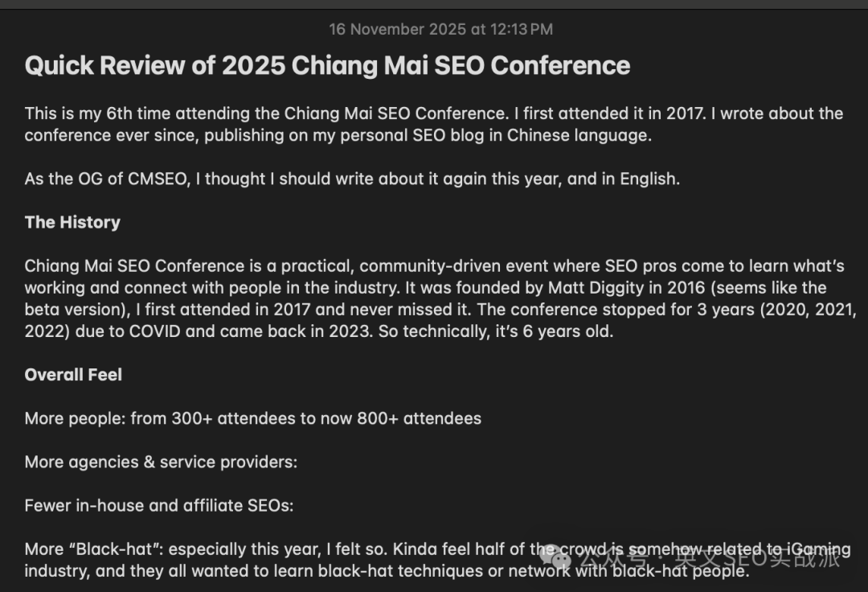This screenshot has height=592, width=868.
Task: Click the bold heading Overall Feel
Action: pyautogui.click(x=73, y=375)
